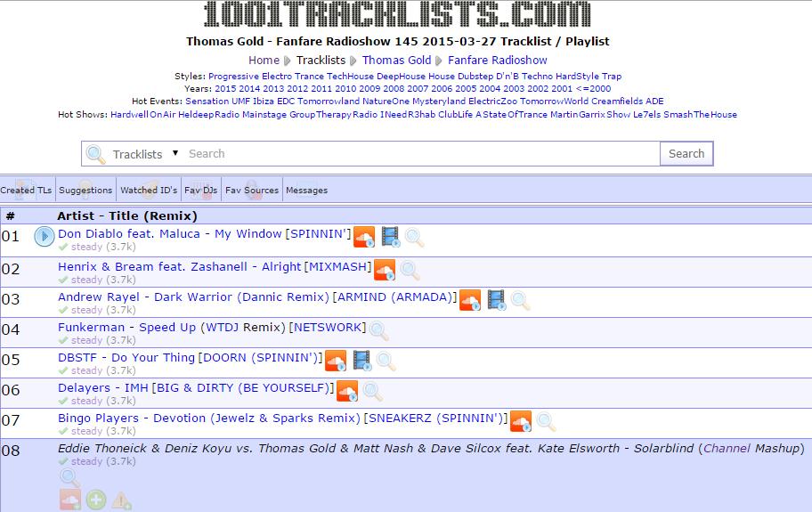Open the NETSWORK label link
The height and width of the screenshot is (512, 812).
(x=328, y=327)
